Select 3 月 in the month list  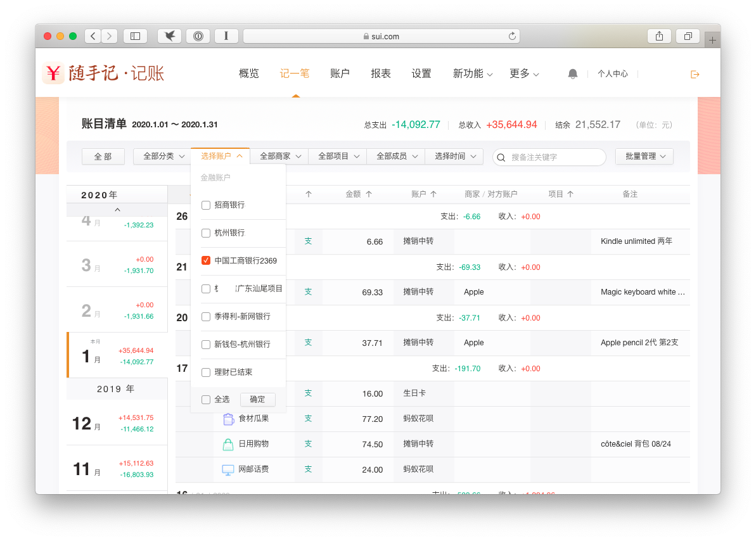coord(117,264)
